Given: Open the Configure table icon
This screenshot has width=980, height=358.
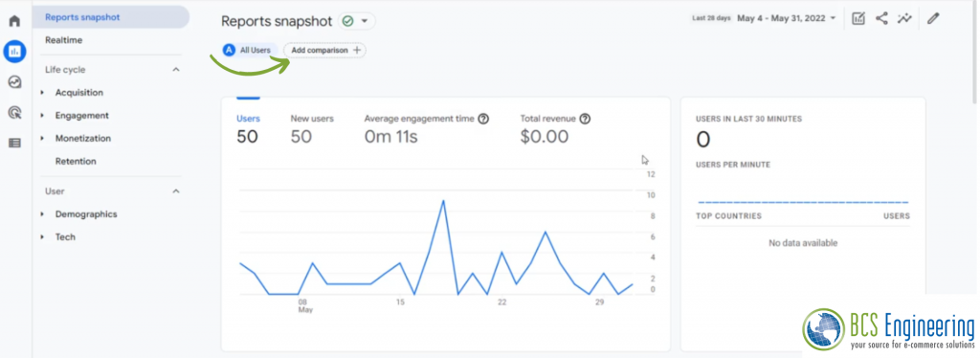Looking at the screenshot, I should click(x=14, y=143).
